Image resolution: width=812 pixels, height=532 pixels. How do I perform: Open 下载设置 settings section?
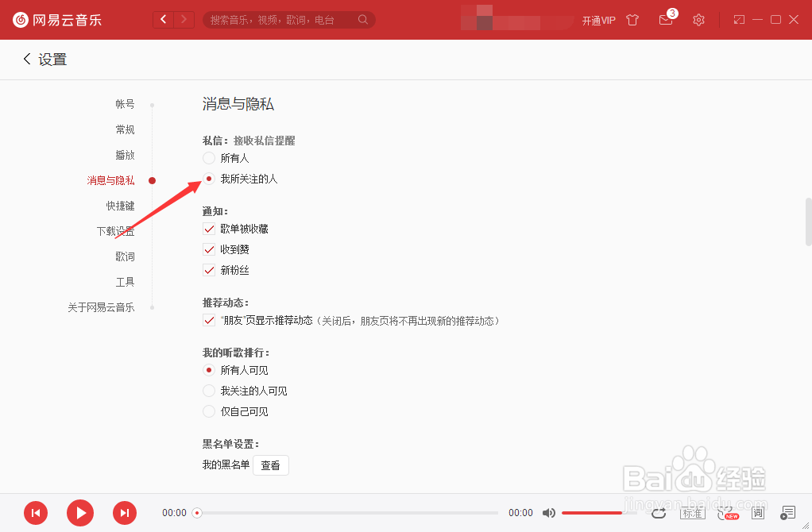pos(115,231)
